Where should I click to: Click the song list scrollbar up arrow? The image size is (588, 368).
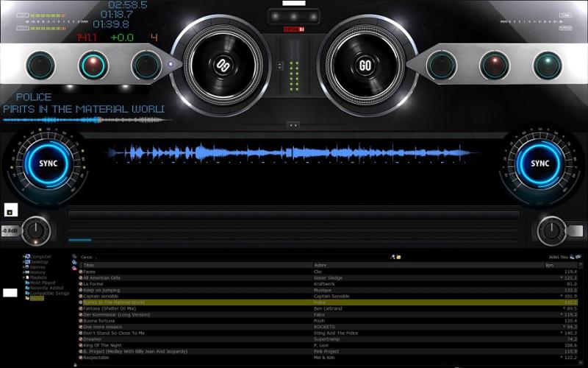point(581,265)
